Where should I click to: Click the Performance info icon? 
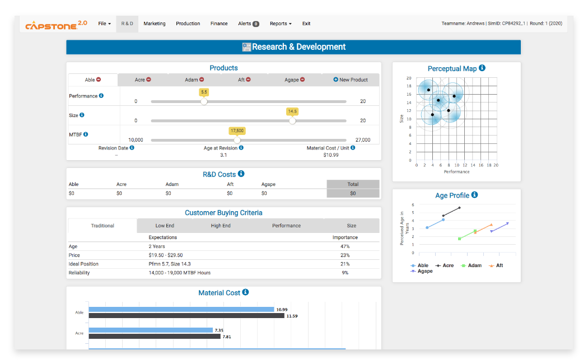click(102, 96)
